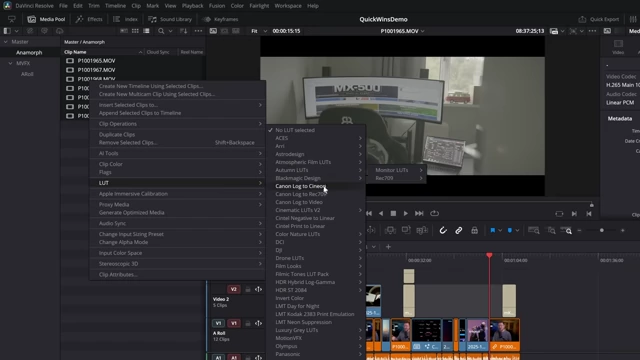Choose Append Selected Clips to Timeline
The image size is (640, 360).
pos(140,113)
